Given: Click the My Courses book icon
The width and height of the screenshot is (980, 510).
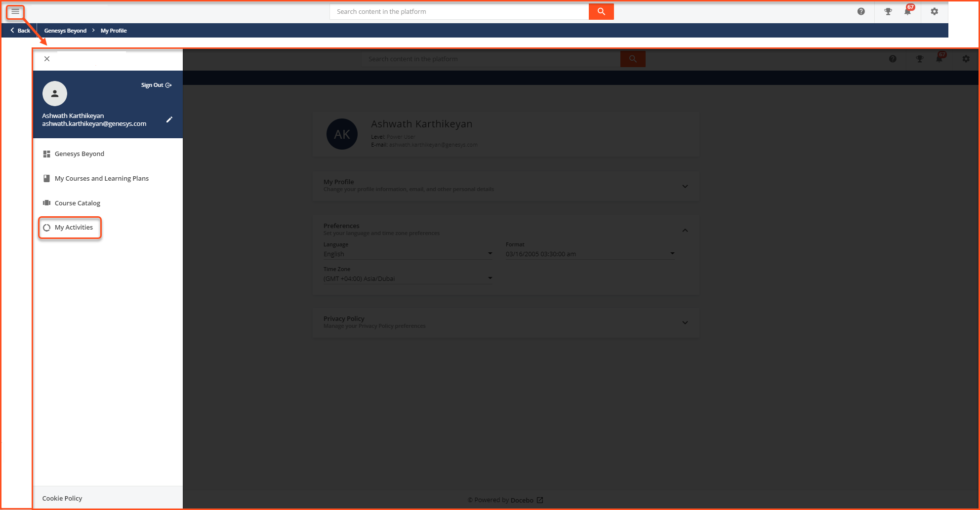Looking at the screenshot, I should click(x=46, y=178).
